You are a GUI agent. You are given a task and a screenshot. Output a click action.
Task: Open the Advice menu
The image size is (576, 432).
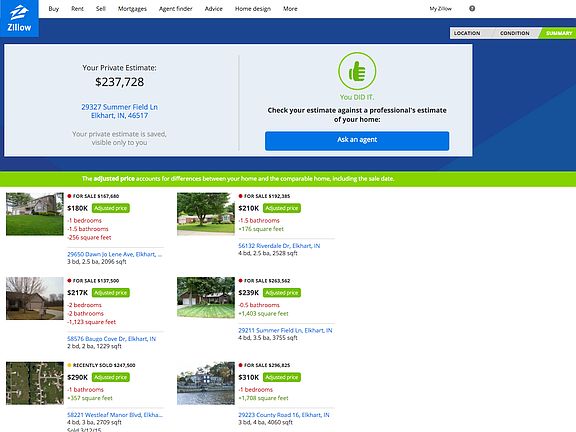click(213, 9)
